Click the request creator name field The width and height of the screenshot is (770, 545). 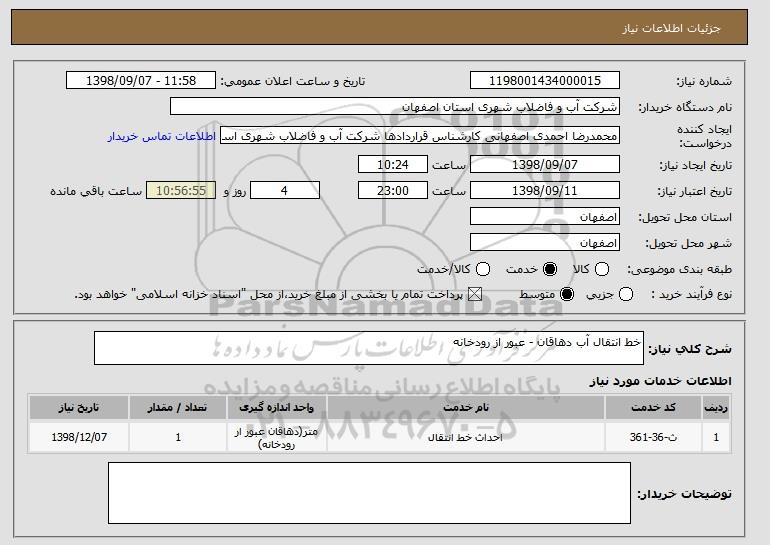coord(420,136)
